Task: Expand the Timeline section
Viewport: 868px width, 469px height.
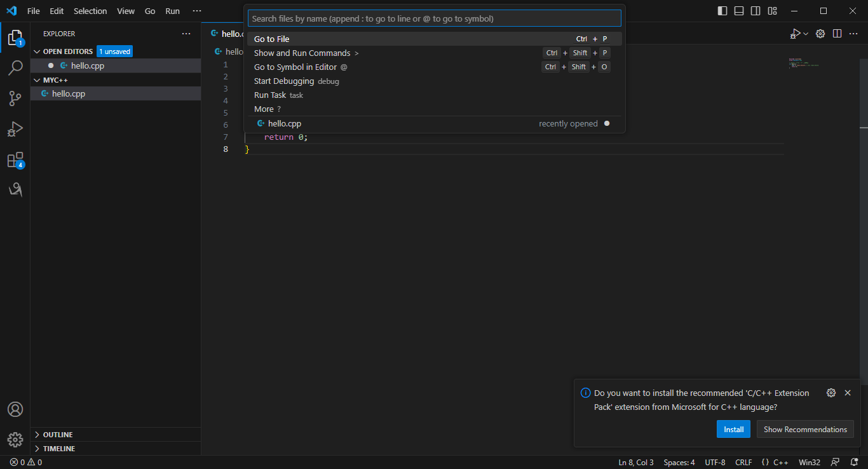Action: point(58,449)
